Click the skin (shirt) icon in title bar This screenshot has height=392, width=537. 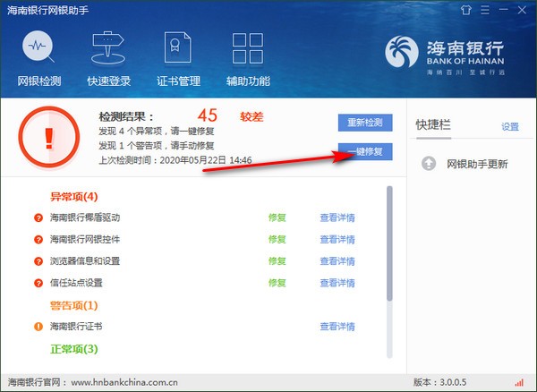coord(465,10)
